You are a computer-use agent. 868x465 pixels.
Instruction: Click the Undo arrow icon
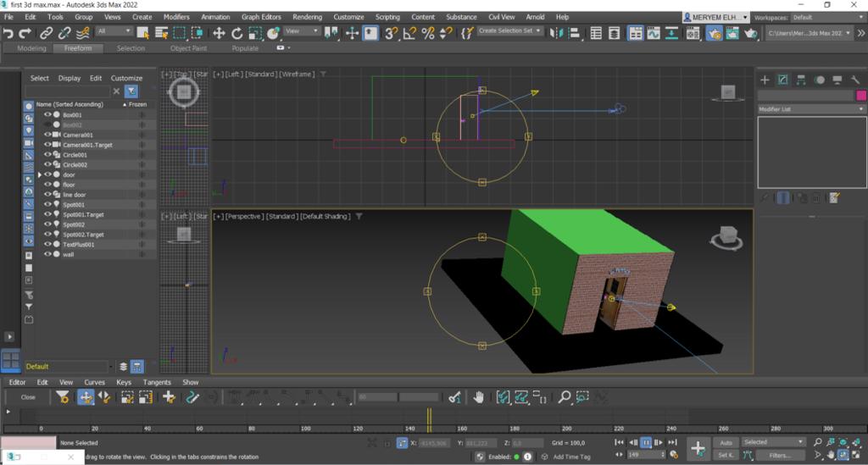coord(8,33)
